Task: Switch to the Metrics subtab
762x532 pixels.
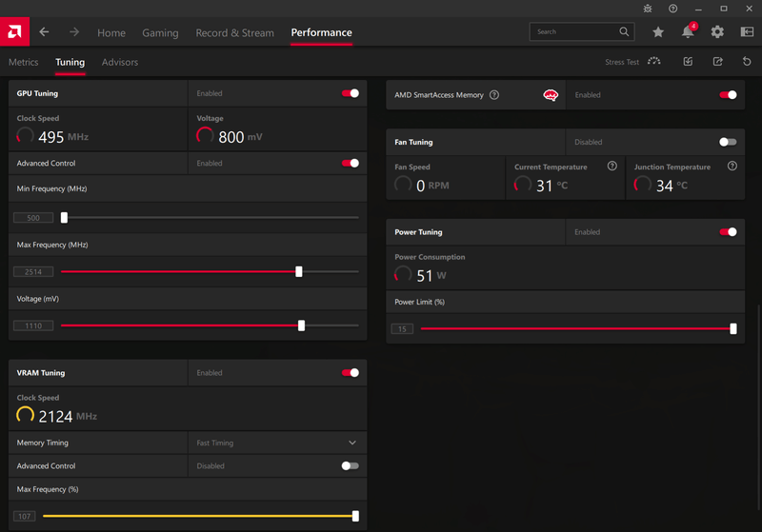Action: (23, 62)
